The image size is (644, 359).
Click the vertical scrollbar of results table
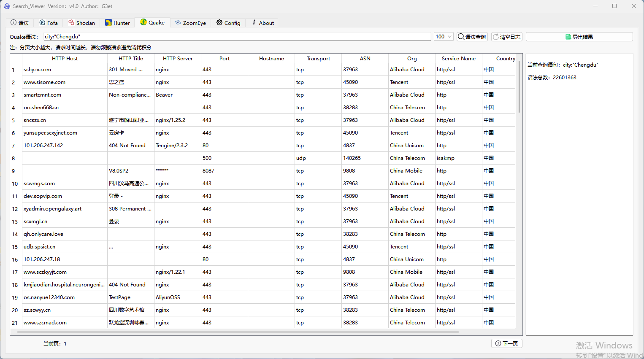tap(519, 87)
